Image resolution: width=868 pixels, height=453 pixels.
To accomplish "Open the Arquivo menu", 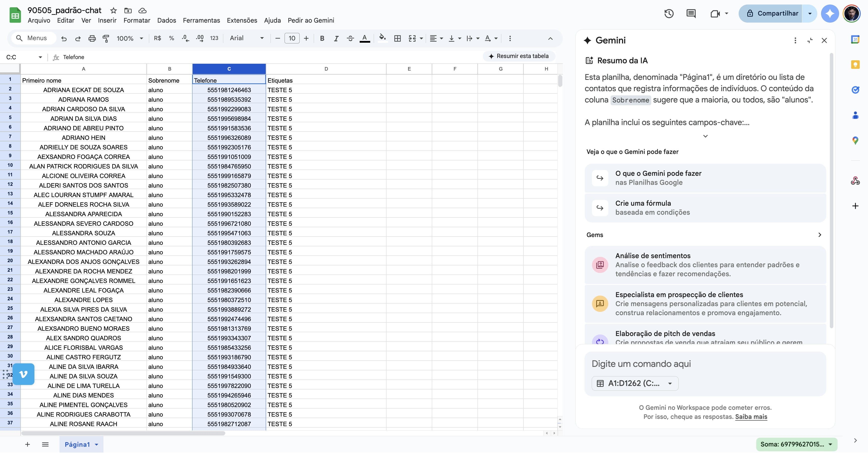I will [39, 20].
